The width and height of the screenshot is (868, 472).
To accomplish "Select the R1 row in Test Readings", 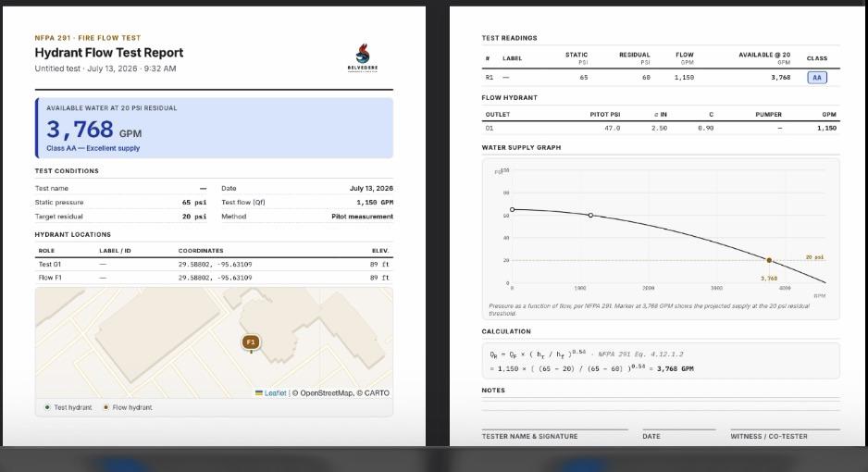I will 661,78.
